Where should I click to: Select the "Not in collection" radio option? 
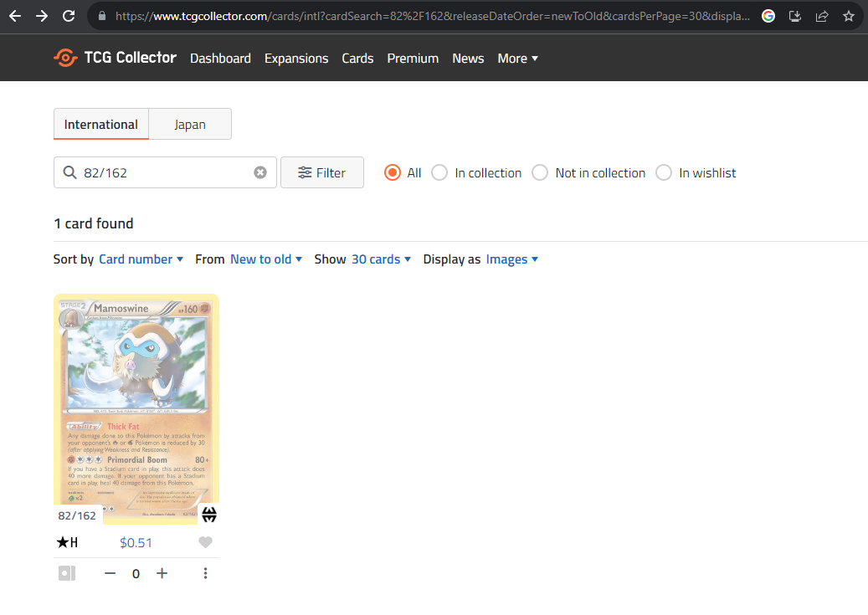pyautogui.click(x=540, y=172)
